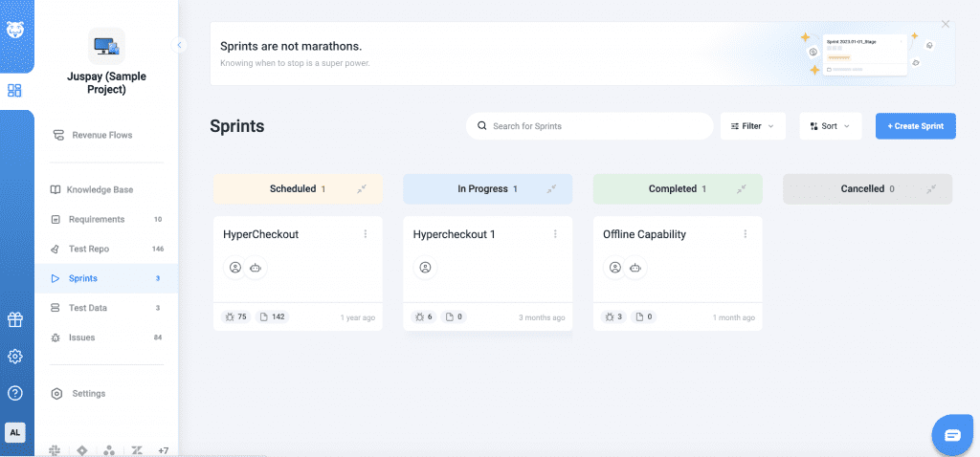980x457 pixels.
Task: Click the AL user avatar
Action: 14,432
